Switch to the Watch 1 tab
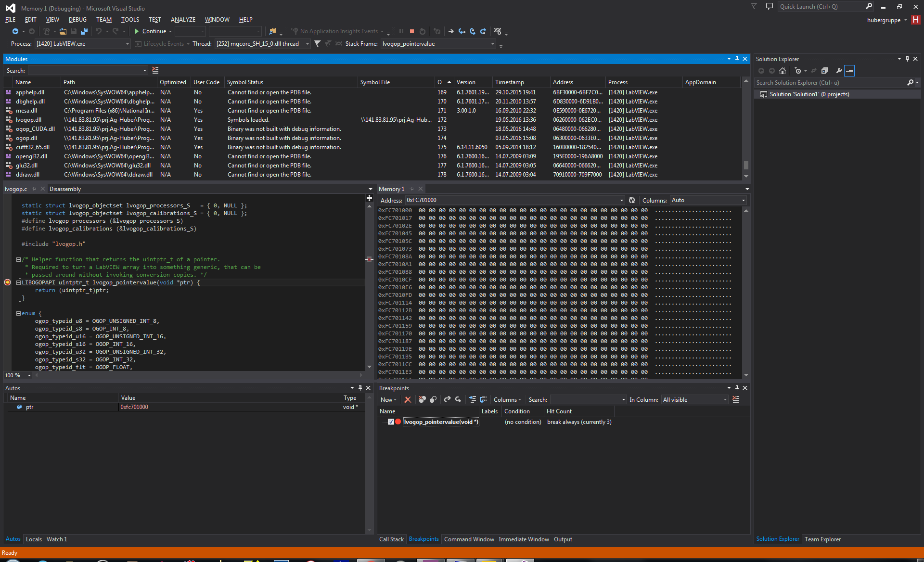 [57, 539]
